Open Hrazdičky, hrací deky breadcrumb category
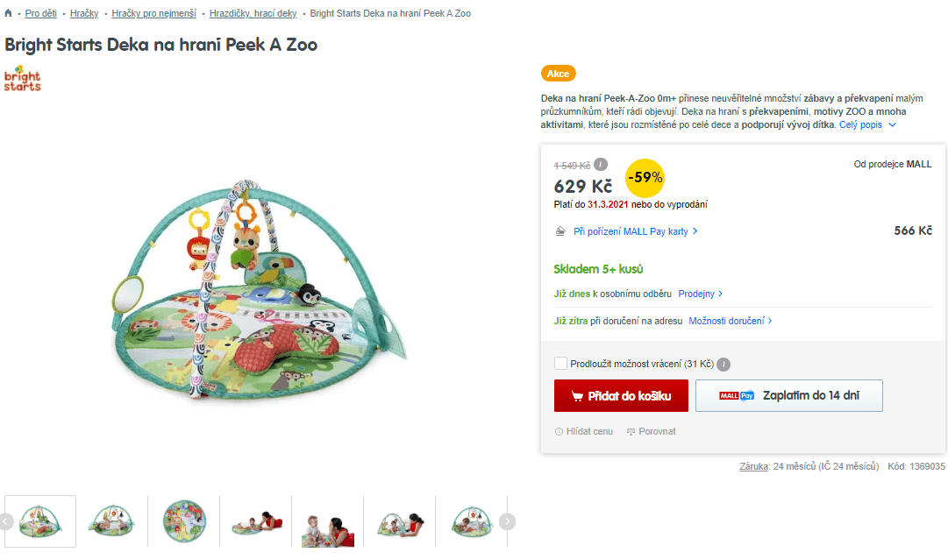Viewport: 948px width, 560px height. point(253,13)
